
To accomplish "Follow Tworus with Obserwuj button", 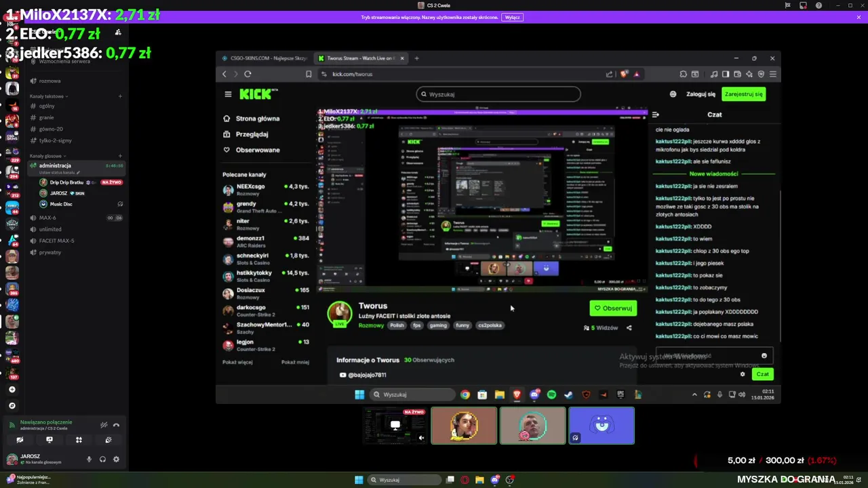I will [x=613, y=308].
